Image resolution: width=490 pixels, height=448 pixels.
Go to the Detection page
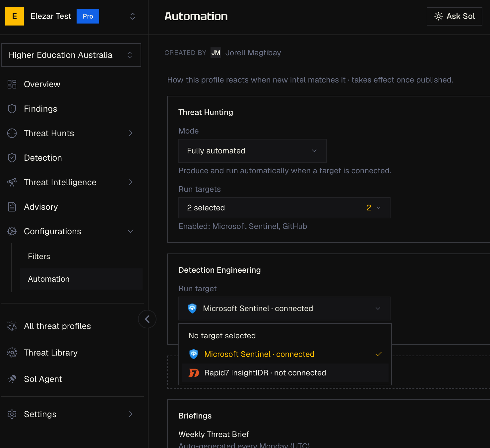[43, 158]
